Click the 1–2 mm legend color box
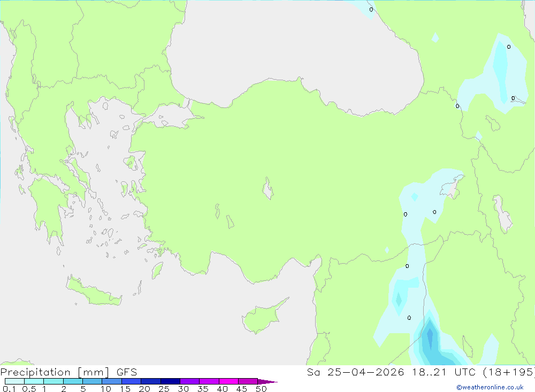 pos(53,381)
